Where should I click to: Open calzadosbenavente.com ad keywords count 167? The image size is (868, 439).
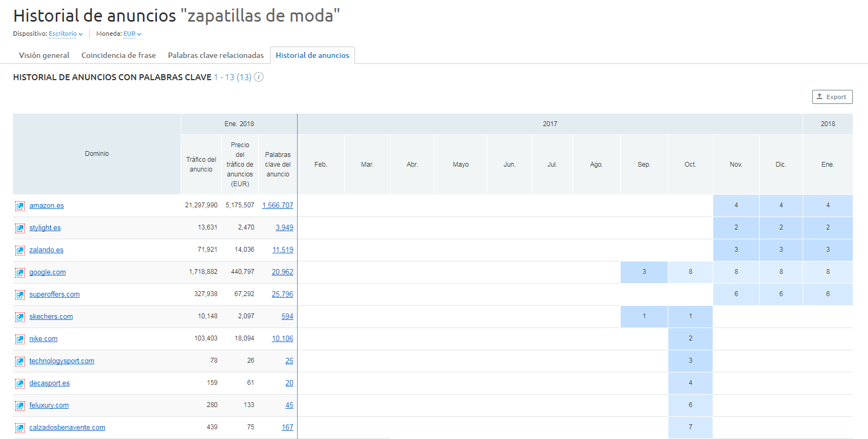point(287,428)
